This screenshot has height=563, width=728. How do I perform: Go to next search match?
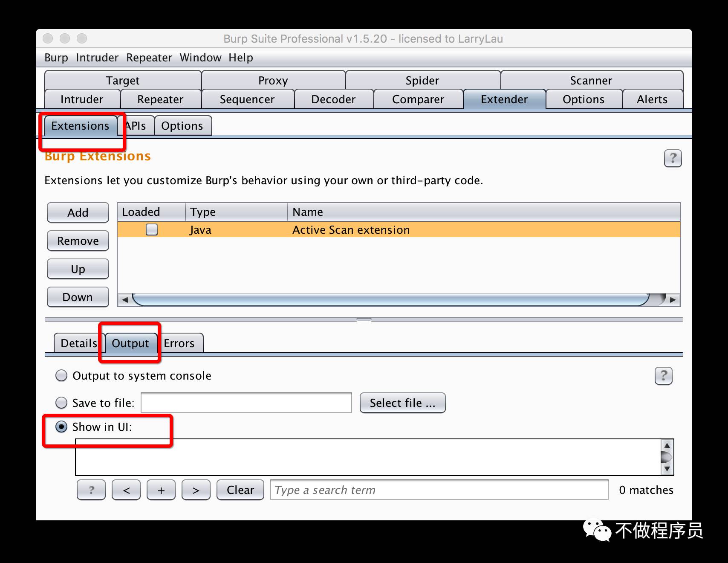coord(196,490)
